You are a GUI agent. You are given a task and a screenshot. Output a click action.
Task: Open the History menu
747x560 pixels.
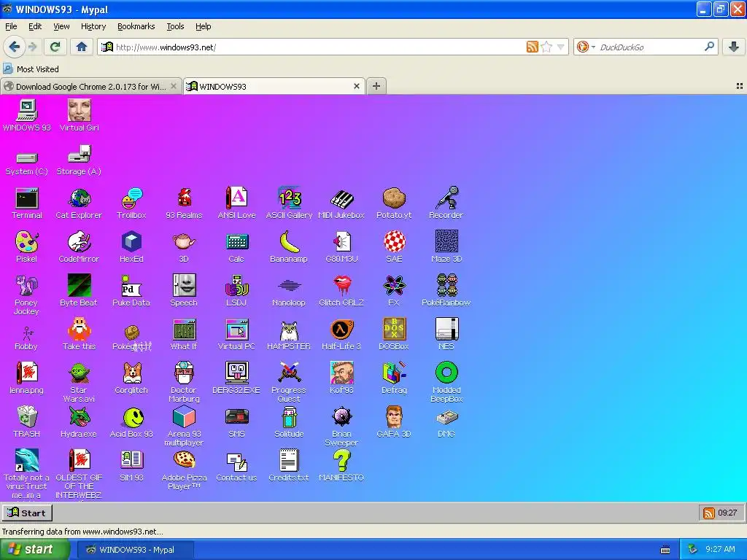click(93, 26)
